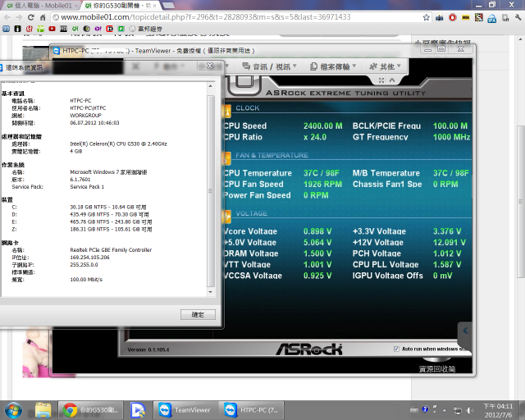Viewport: 525px width, 420px height.
Task: Switch to the 個人電腦 - Mobile01 tab
Action: tap(40, 6)
